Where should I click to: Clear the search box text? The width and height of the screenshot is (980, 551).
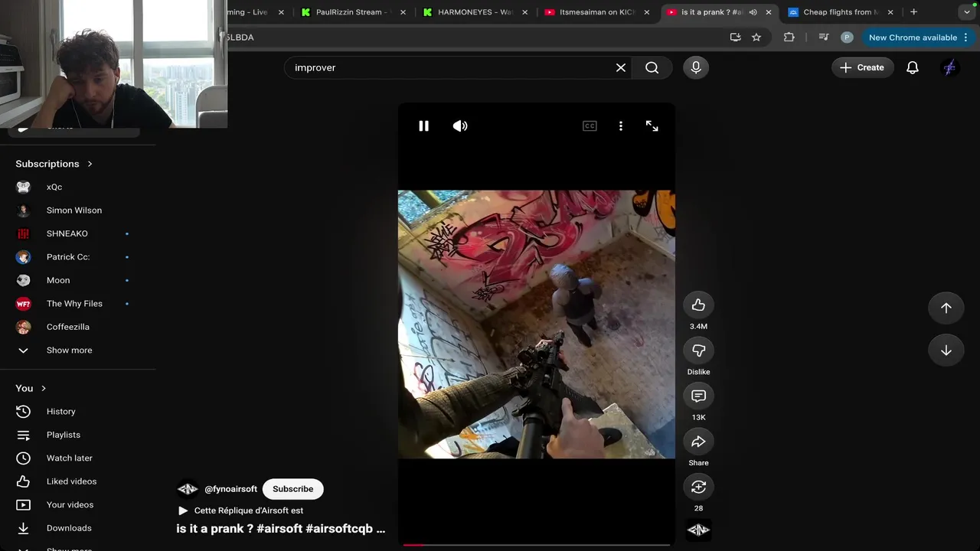[x=621, y=67]
